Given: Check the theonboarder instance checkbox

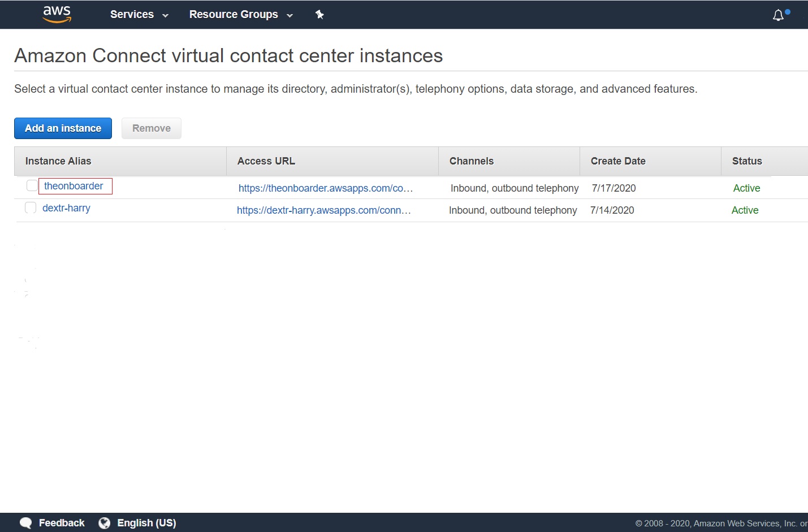Looking at the screenshot, I should click(x=32, y=185).
